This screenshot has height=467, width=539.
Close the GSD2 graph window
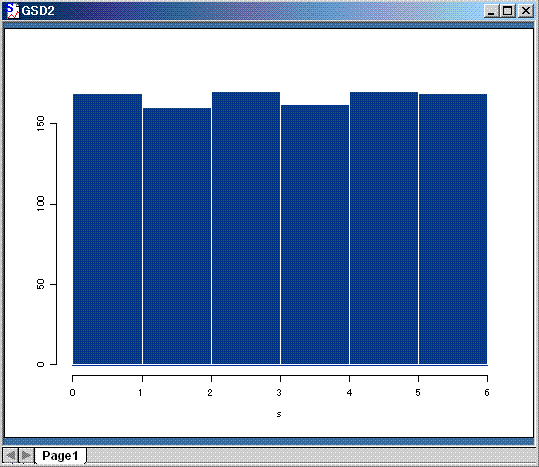[x=525, y=11]
